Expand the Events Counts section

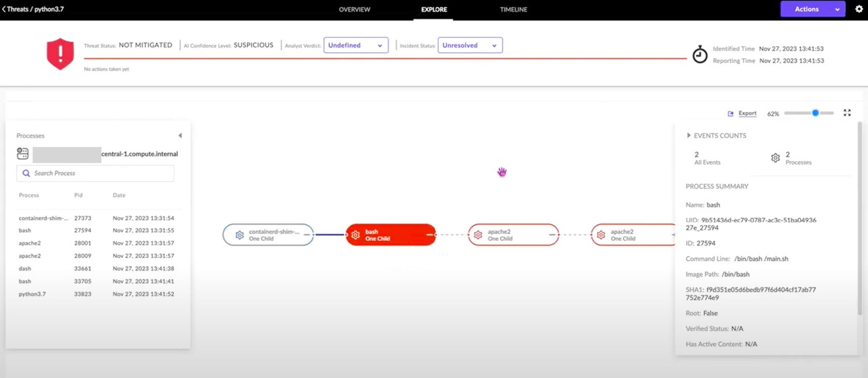point(689,136)
